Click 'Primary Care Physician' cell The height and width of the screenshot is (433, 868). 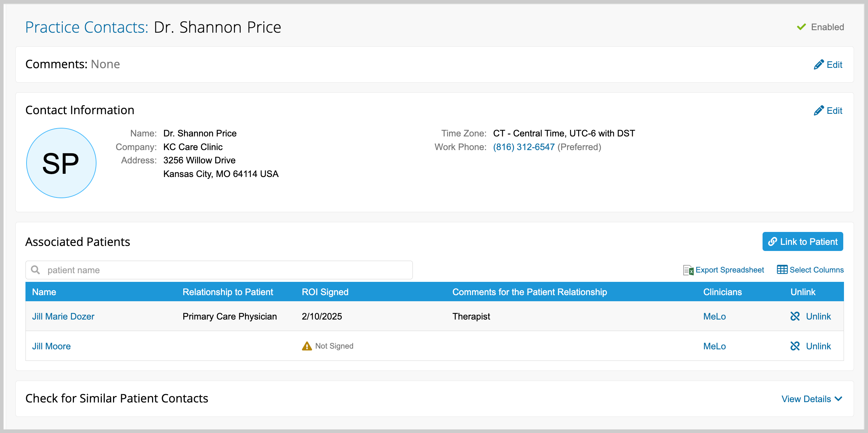230,316
